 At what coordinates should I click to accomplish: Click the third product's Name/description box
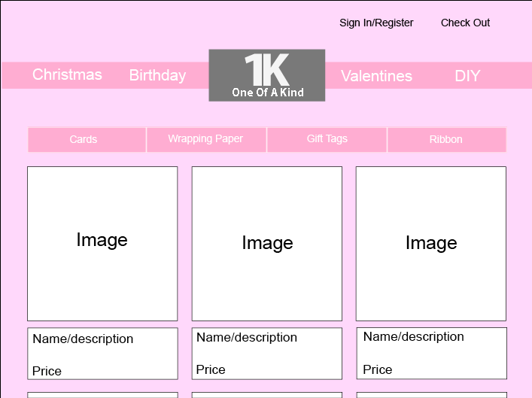[x=432, y=353]
